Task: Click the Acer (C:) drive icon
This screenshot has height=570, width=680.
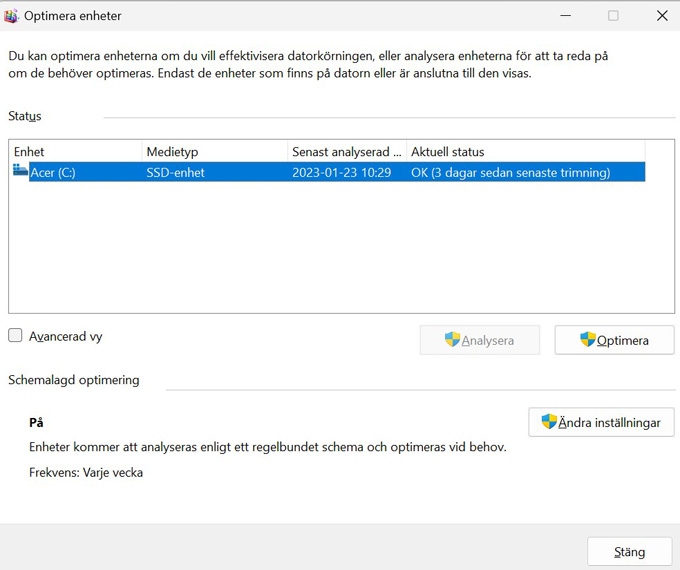Action: point(20,170)
